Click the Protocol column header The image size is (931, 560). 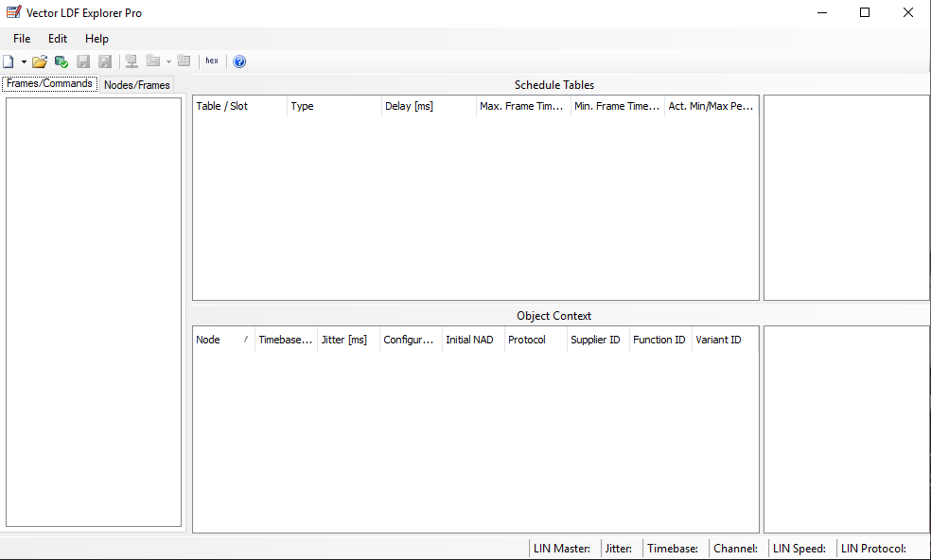click(x=536, y=340)
